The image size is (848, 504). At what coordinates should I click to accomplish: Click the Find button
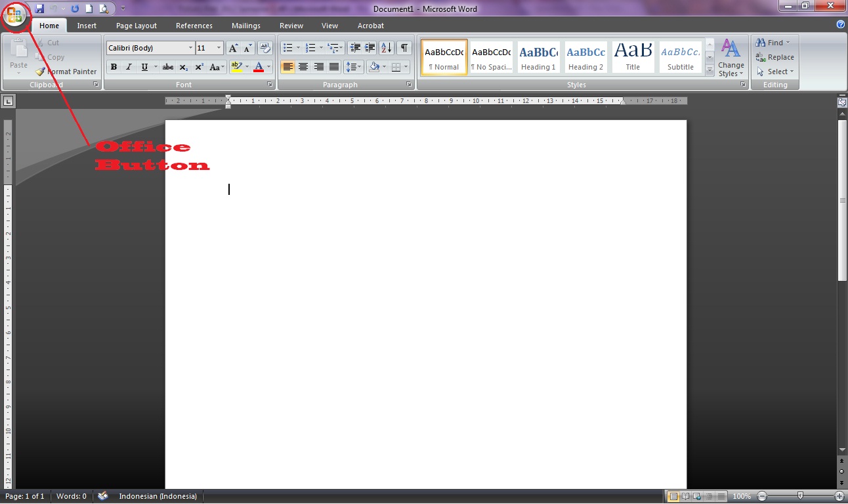tap(774, 43)
